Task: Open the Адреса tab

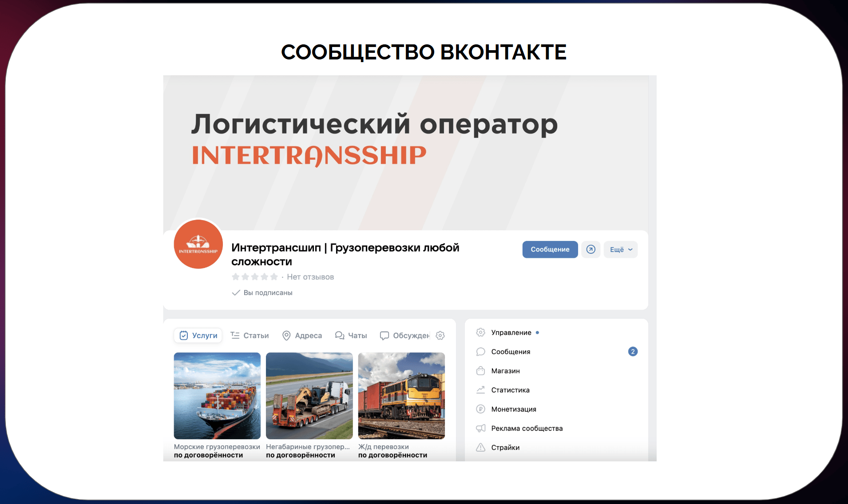Action: tap(302, 335)
